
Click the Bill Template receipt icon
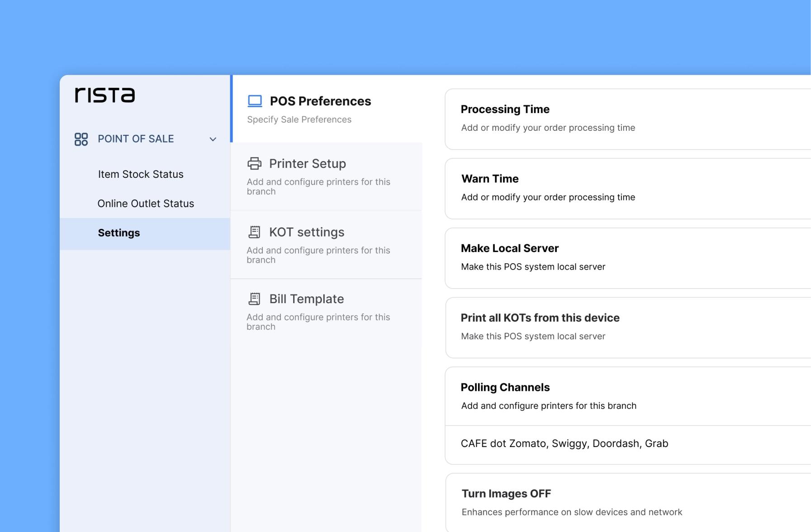[254, 299]
